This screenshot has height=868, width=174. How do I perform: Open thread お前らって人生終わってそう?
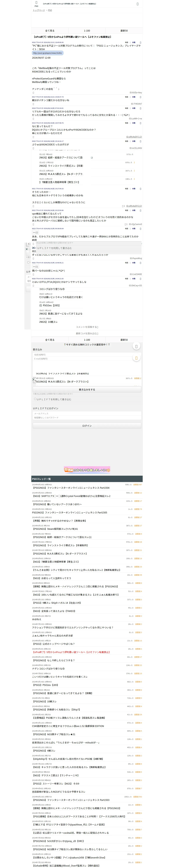(52, 578)
